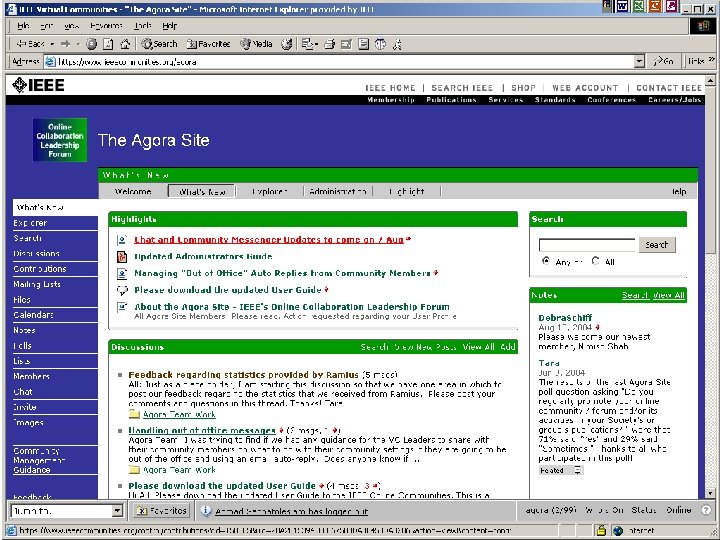
Task: Click the speech bubble icon beside Please download
Action: 122,290
